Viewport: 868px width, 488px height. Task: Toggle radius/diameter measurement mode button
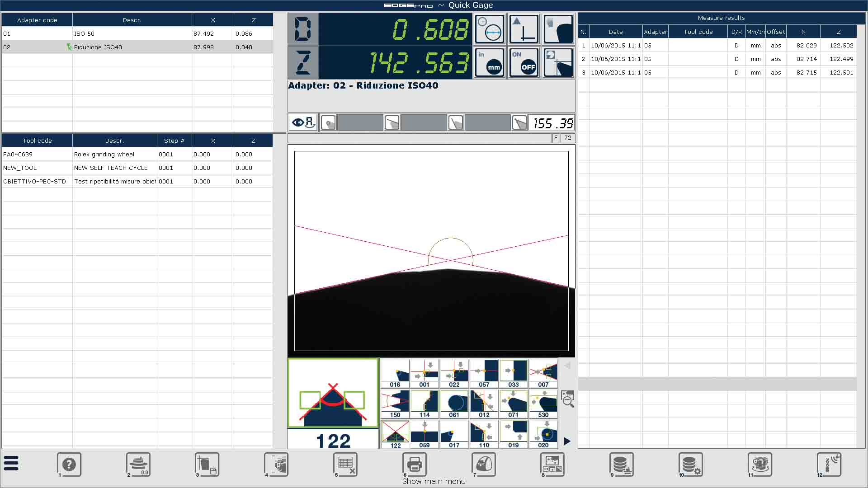pyautogui.click(x=490, y=29)
